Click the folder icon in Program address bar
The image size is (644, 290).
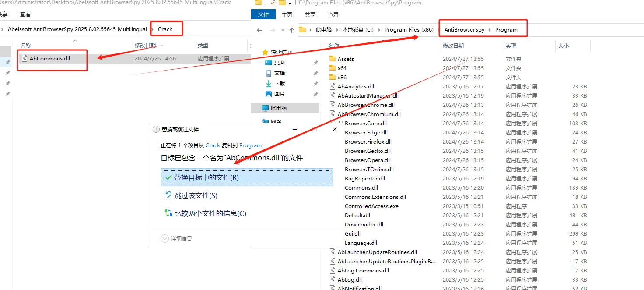coord(302,30)
